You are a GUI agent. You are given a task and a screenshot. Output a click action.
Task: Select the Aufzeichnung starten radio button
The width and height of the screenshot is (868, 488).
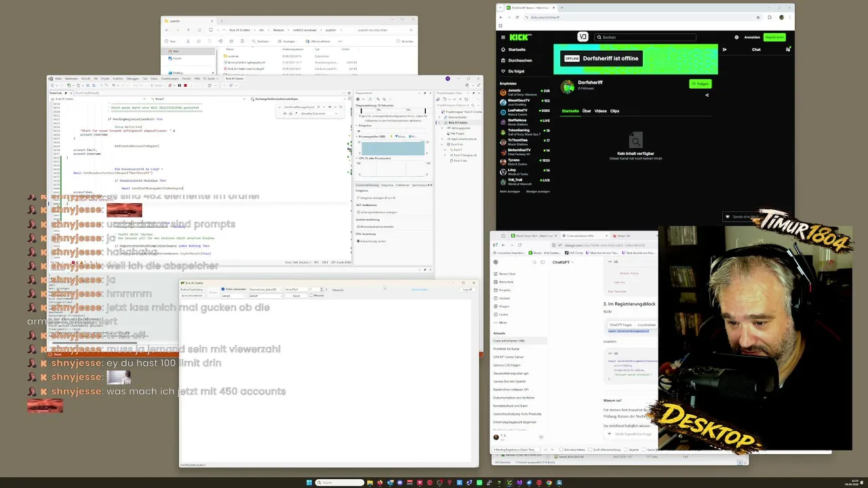(358, 241)
